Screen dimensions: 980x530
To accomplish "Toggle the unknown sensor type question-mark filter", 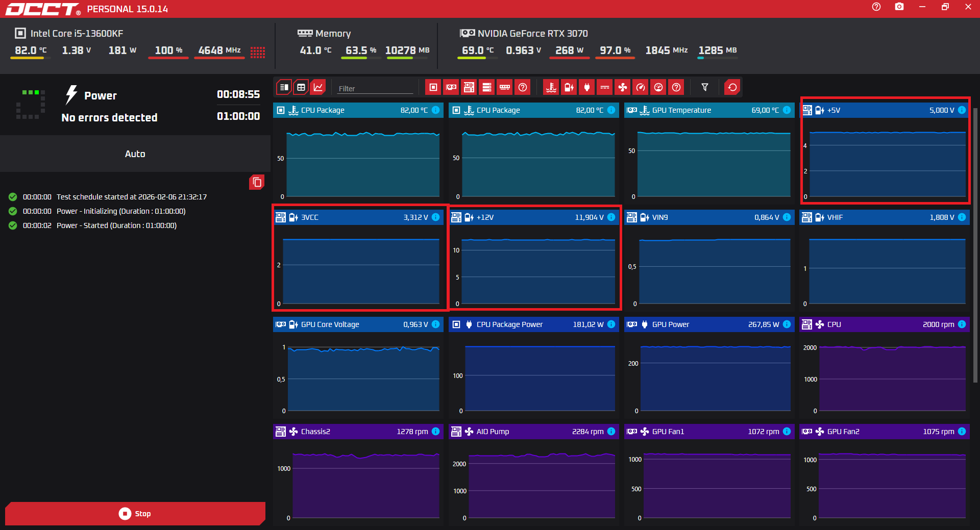I will (676, 87).
